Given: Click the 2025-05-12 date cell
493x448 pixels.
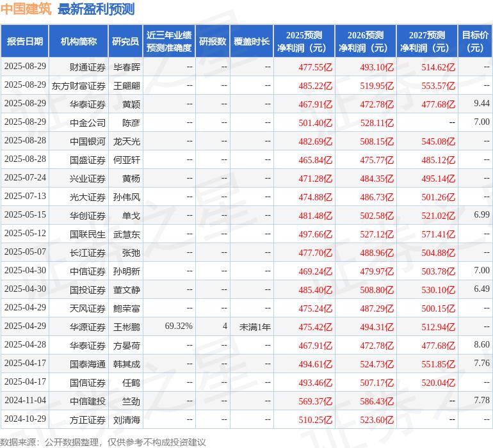Looking at the screenshot, I should coord(25,233).
